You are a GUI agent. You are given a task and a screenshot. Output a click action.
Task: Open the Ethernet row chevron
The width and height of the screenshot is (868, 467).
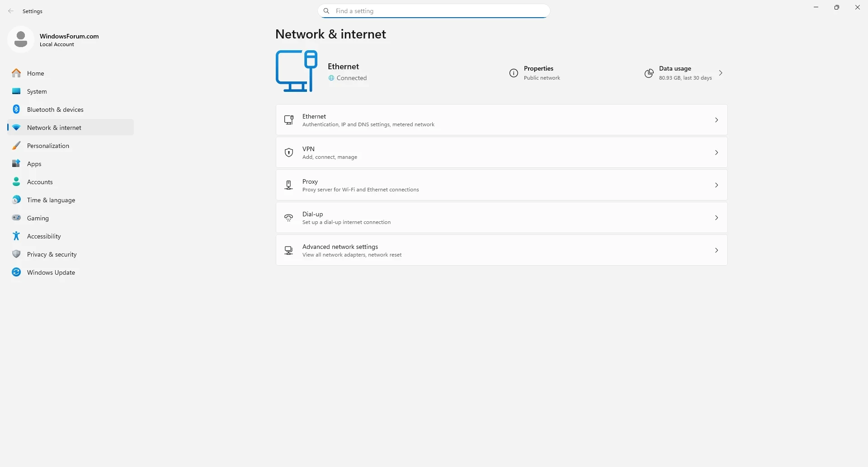717,120
